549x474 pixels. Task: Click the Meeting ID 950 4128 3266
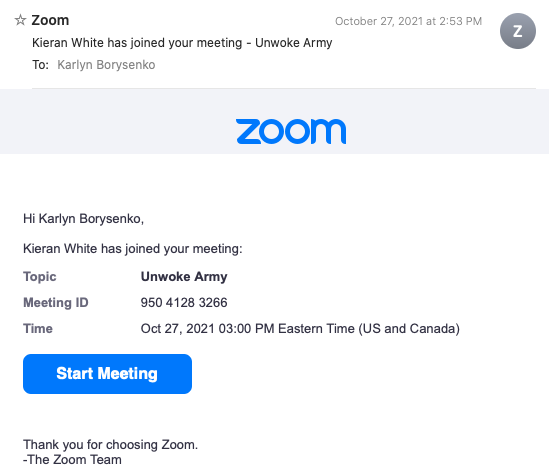pos(184,302)
